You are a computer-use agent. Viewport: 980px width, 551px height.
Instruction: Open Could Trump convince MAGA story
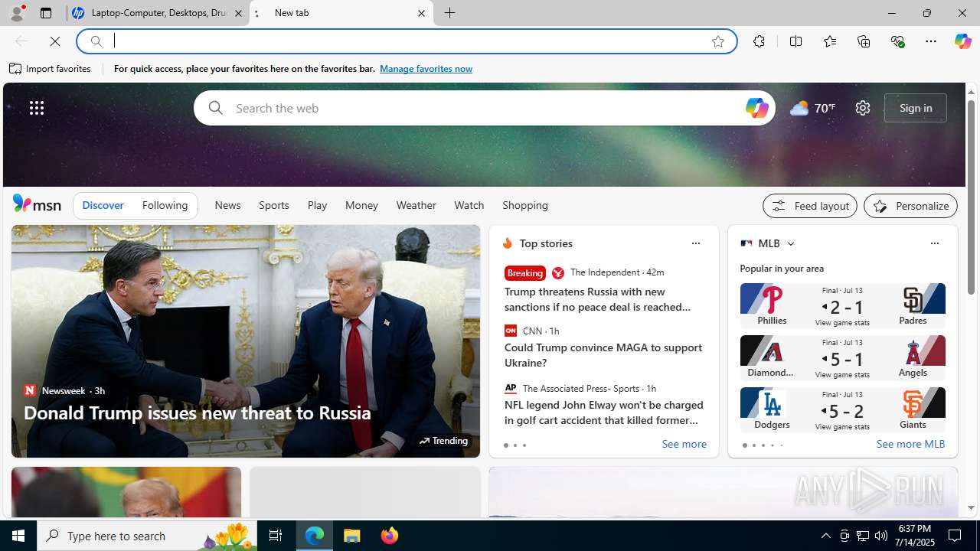pyautogui.click(x=603, y=355)
